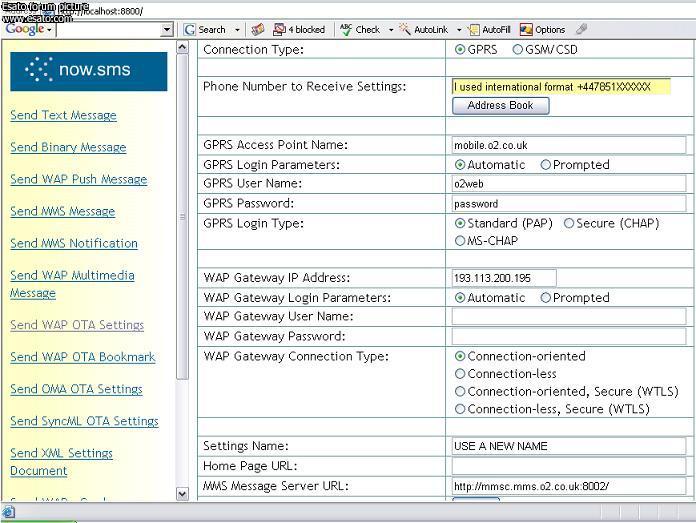Screen dimensions: 696x523
Task: Expand the Search button dropdown arrow
Action: coord(237,30)
